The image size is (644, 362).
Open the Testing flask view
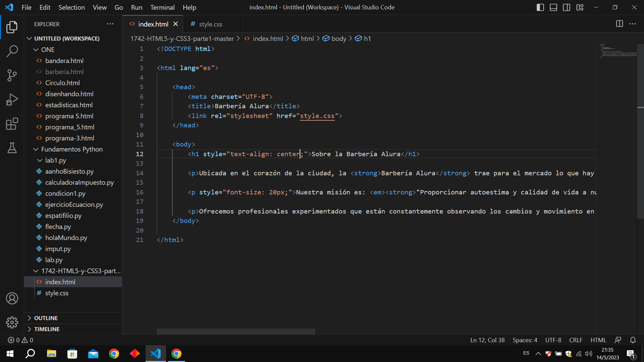click(x=12, y=148)
